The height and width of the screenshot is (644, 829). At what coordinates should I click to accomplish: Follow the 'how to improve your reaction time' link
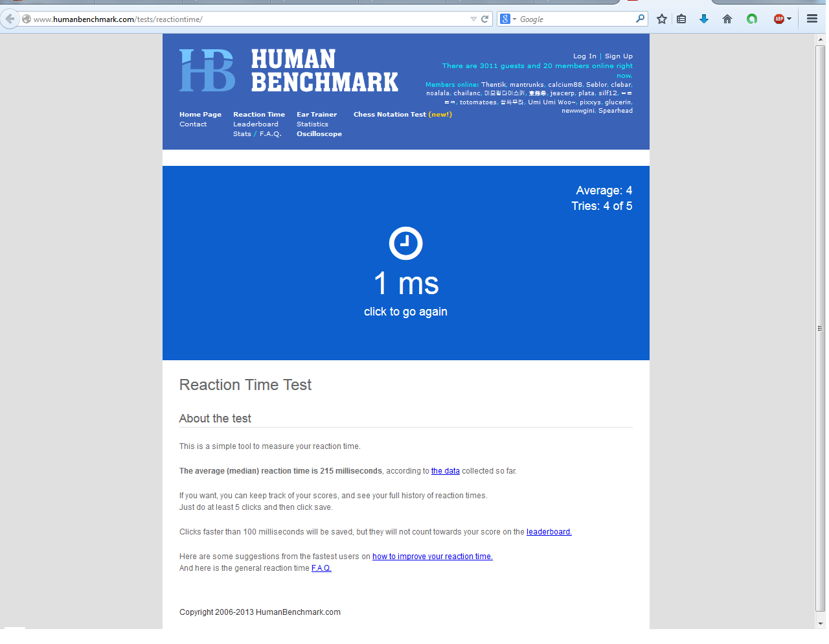(x=432, y=557)
